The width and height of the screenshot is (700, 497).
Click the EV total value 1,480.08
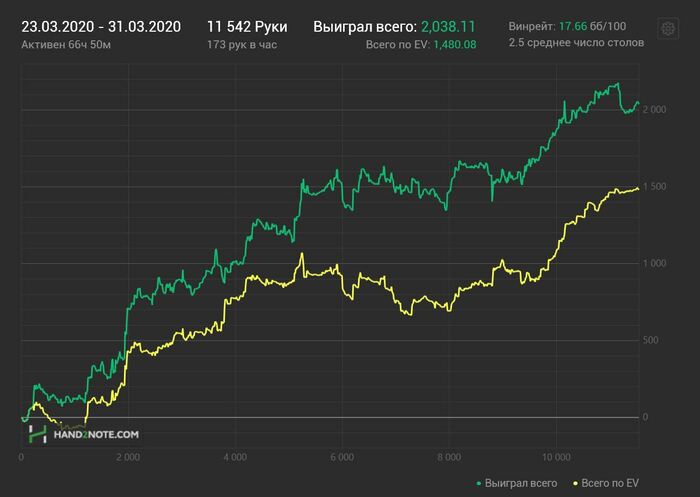pos(454,45)
